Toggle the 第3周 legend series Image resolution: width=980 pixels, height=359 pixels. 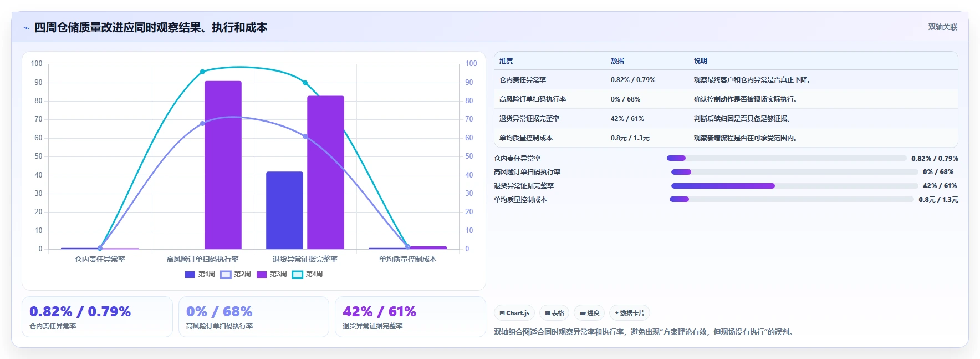tap(272, 274)
